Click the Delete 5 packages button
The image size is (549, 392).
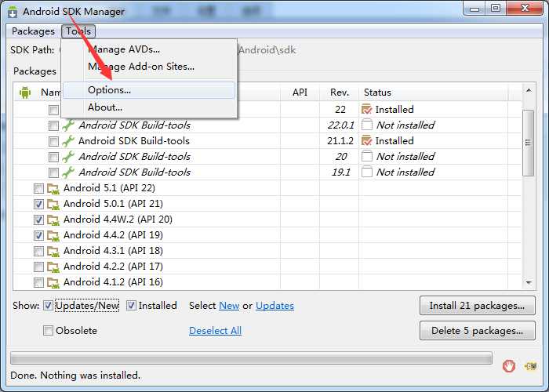pyautogui.click(x=477, y=331)
